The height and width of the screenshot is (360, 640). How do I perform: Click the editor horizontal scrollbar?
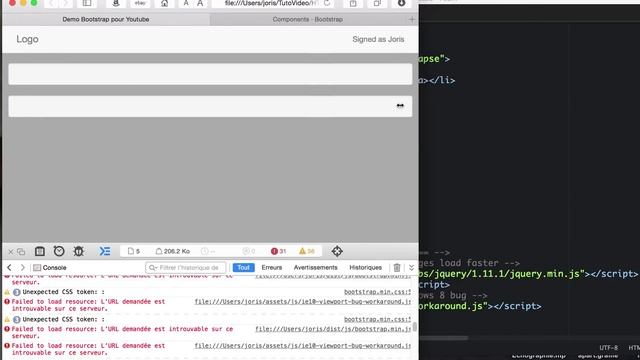(443, 338)
